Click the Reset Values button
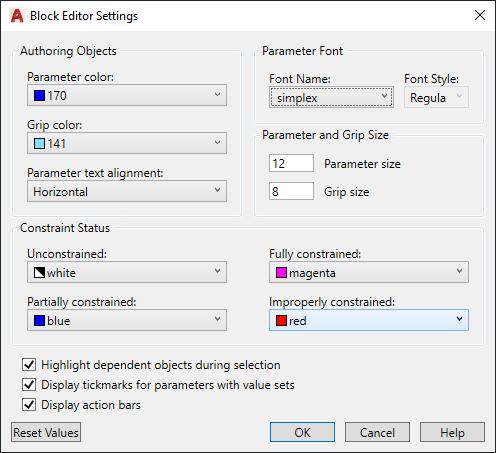The image size is (496, 453). point(46,432)
